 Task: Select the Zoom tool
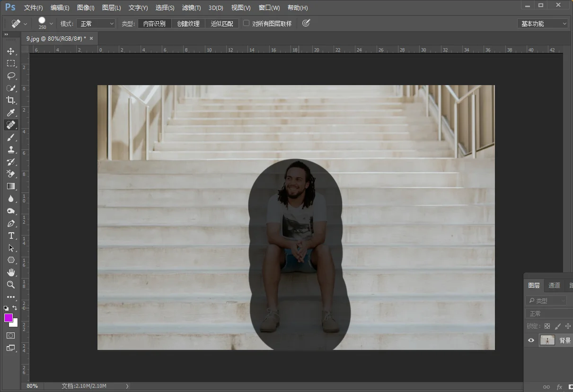click(11, 285)
